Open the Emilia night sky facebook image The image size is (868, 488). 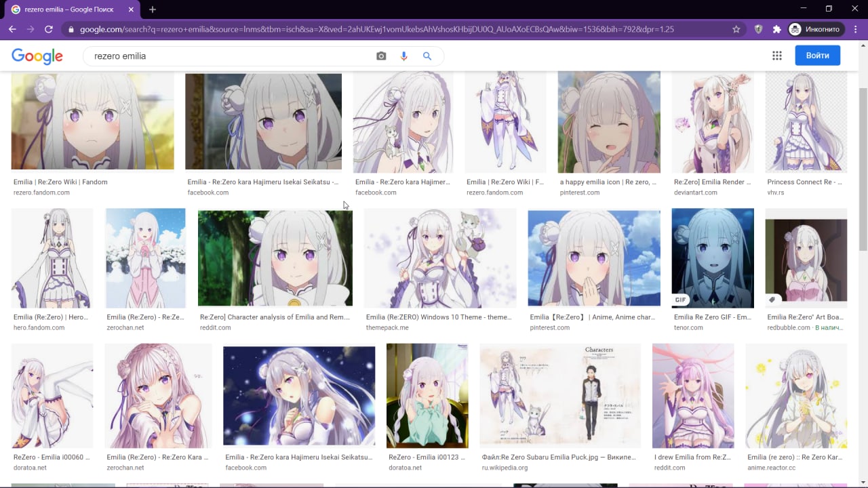[x=299, y=396]
